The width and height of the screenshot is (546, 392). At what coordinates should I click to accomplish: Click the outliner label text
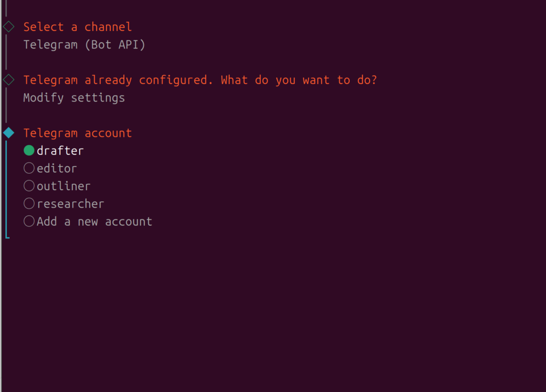(63, 186)
